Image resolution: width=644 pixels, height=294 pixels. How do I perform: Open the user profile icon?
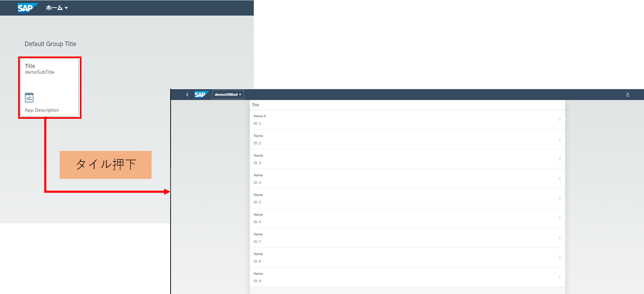[627, 94]
